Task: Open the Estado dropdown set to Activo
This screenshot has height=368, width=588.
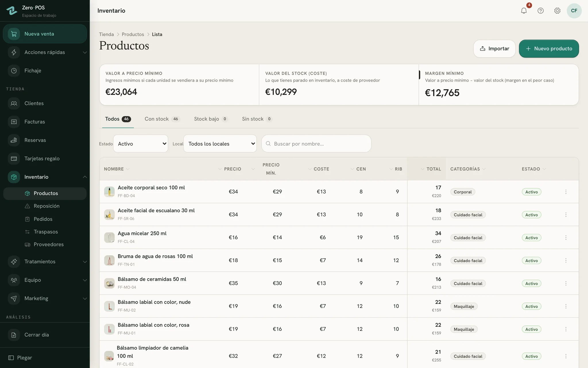Action: 141,143
